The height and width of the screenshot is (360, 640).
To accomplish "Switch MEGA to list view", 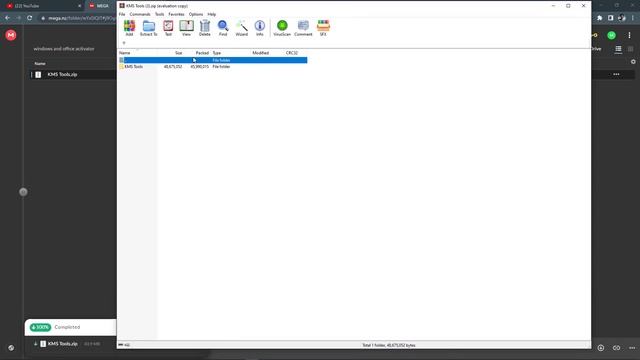I will 618,49.
